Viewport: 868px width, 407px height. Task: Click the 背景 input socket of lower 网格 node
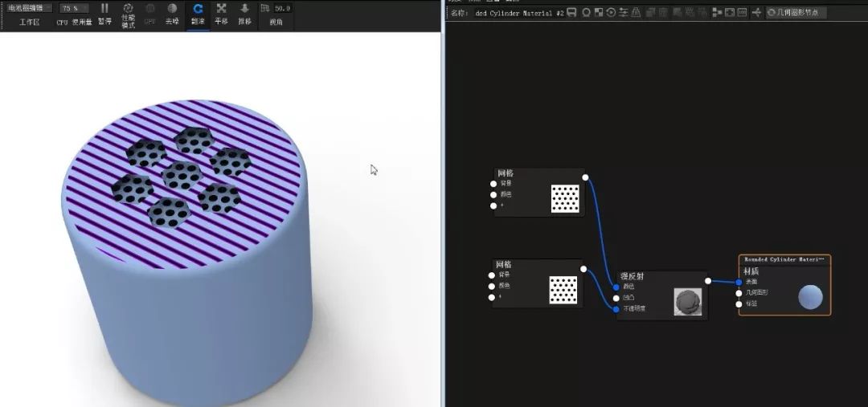[x=492, y=275]
